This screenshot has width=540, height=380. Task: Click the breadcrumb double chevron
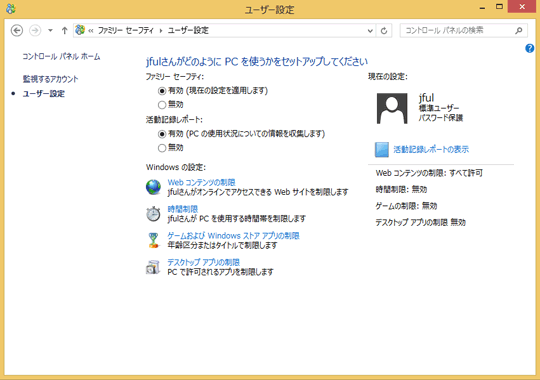[x=91, y=31]
